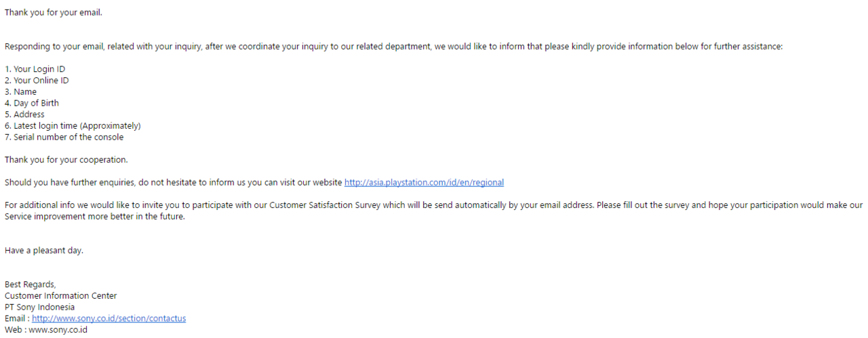Click "Customer Information Center" signature line
This screenshot has height=338, width=868.
pyautogui.click(x=61, y=295)
